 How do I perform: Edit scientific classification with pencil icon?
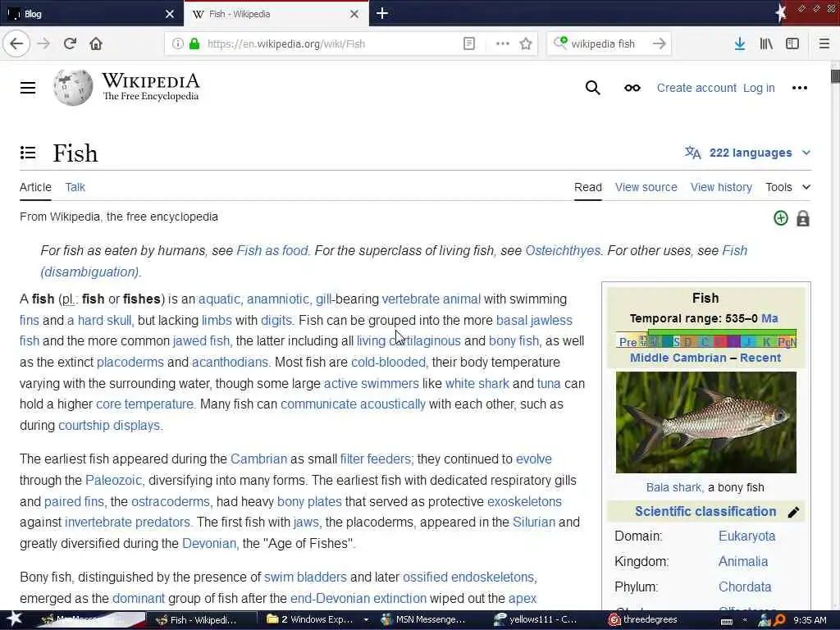tap(793, 512)
